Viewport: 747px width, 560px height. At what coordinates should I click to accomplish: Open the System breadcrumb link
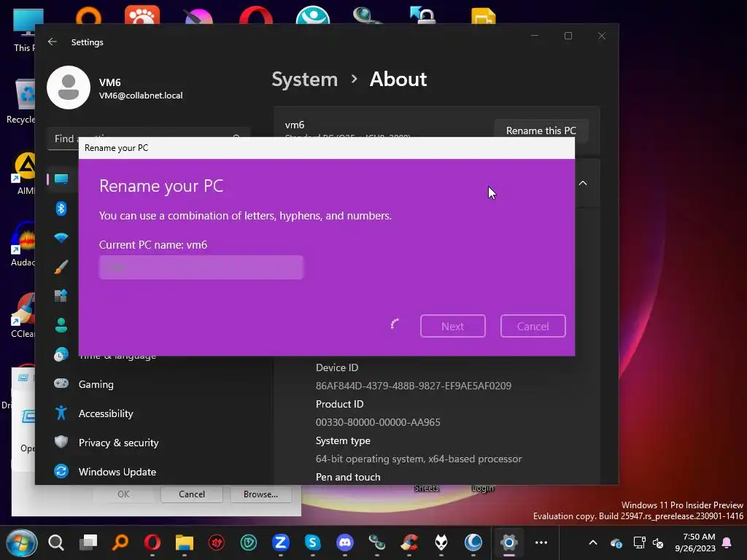pos(304,79)
